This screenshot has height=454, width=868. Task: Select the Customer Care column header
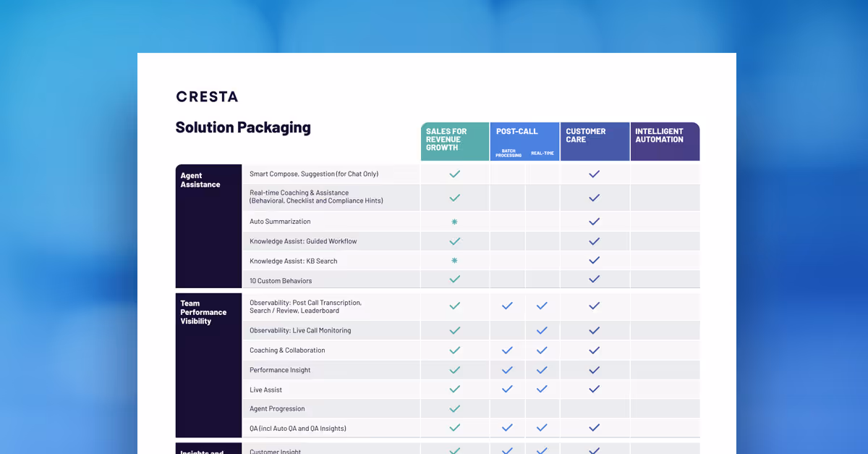(595, 141)
